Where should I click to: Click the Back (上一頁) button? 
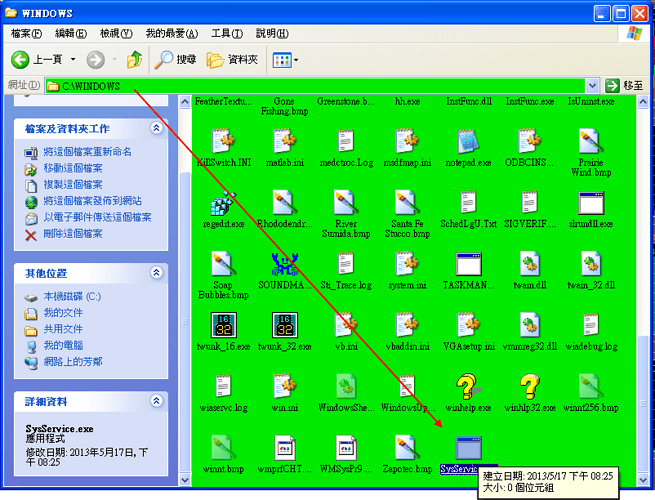point(37,60)
